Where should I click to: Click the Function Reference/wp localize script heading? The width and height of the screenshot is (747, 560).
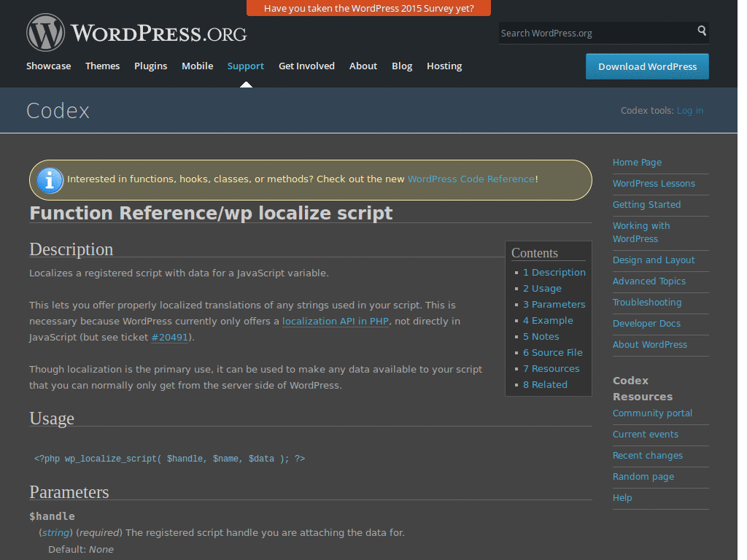211,214
